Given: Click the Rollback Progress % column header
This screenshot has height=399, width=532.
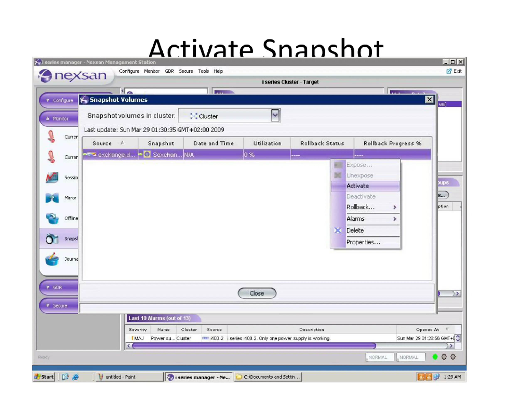Looking at the screenshot, I should [x=393, y=143].
